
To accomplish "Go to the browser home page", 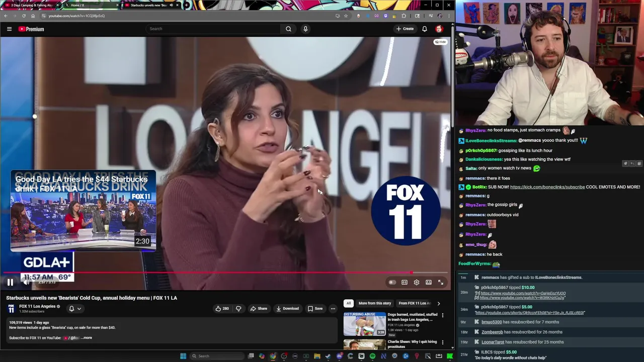I will (33, 16).
